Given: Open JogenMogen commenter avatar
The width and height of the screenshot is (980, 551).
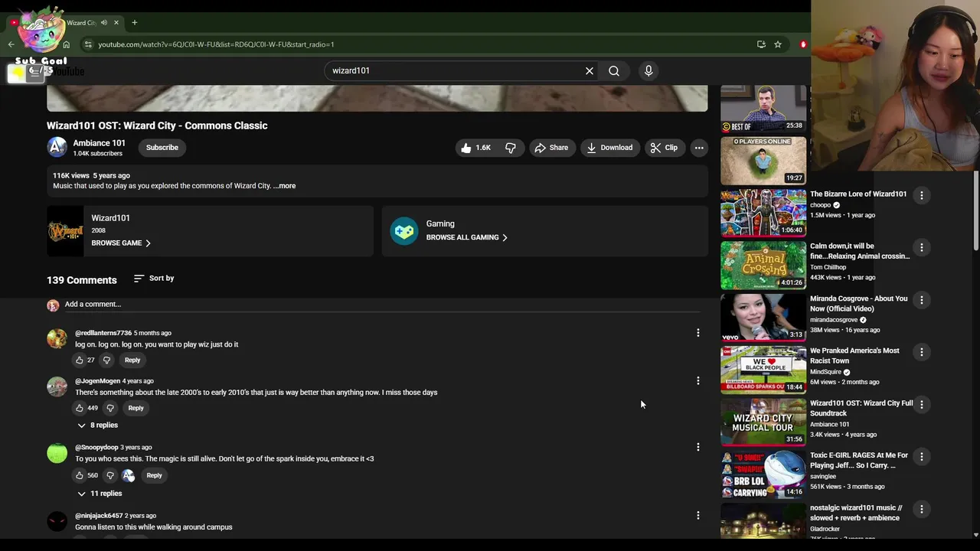Looking at the screenshot, I should pos(57,386).
